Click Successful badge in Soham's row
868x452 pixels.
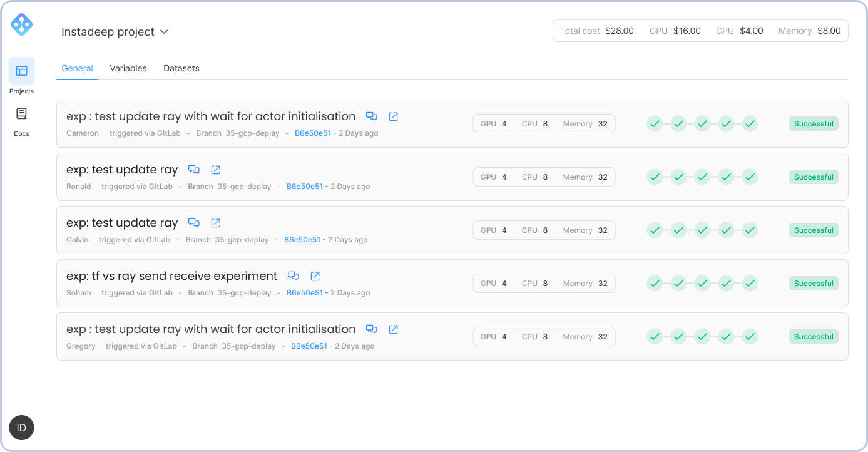click(814, 284)
